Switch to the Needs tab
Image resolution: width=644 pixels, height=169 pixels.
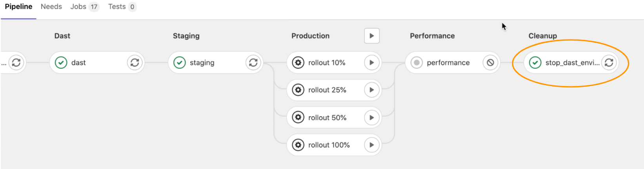(x=51, y=7)
